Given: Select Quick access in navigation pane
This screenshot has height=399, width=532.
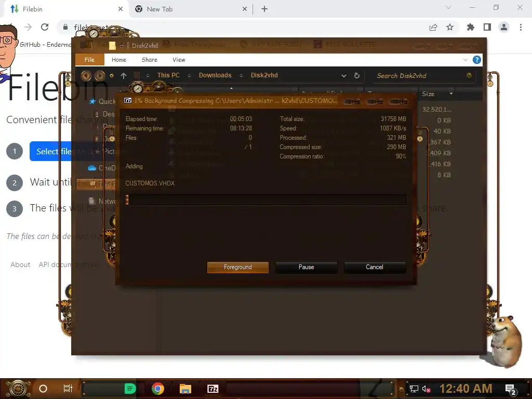Looking at the screenshot, I should (x=103, y=101).
